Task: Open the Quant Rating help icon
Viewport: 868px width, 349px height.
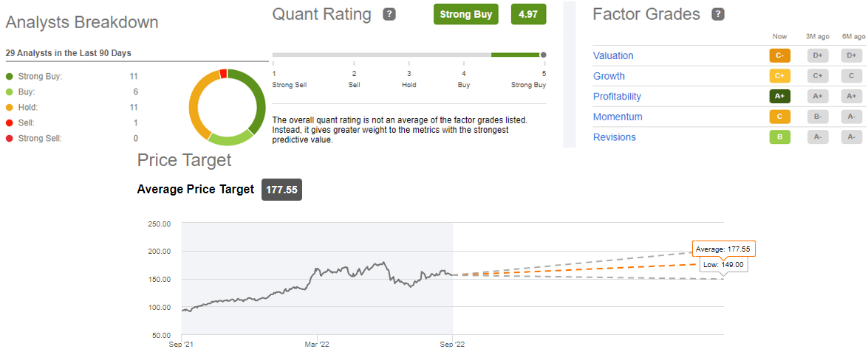Action: [x=390, y=15]
